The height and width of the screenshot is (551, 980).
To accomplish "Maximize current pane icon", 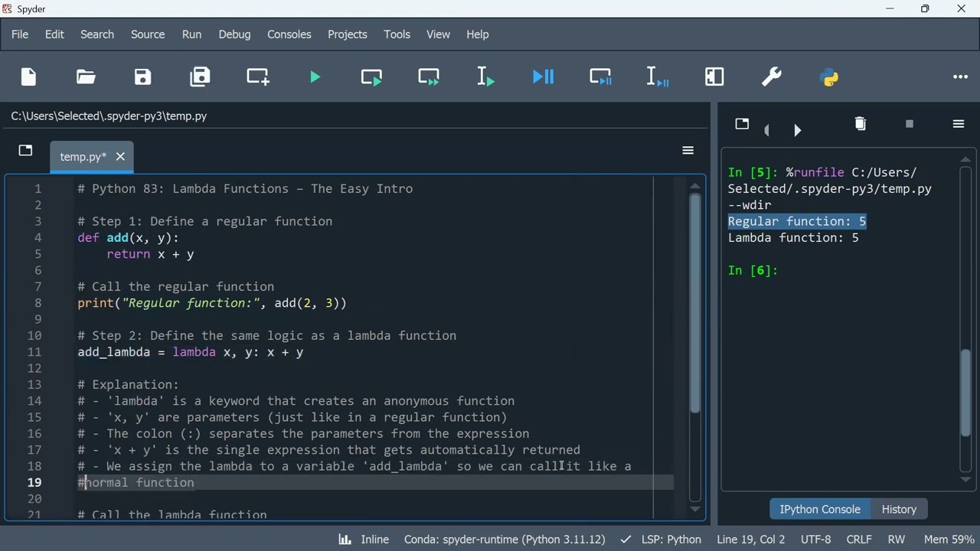I will tap(714, 77).
